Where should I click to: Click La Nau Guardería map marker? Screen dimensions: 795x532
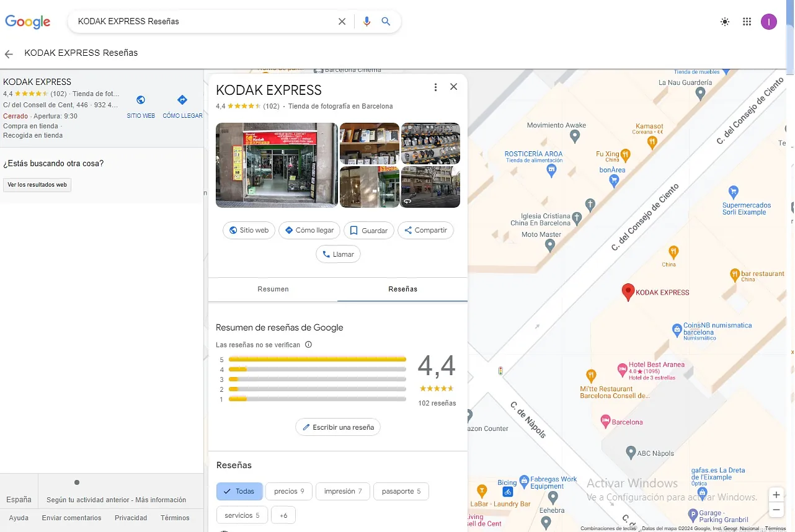pyautogui.click(x=701, y=94)
